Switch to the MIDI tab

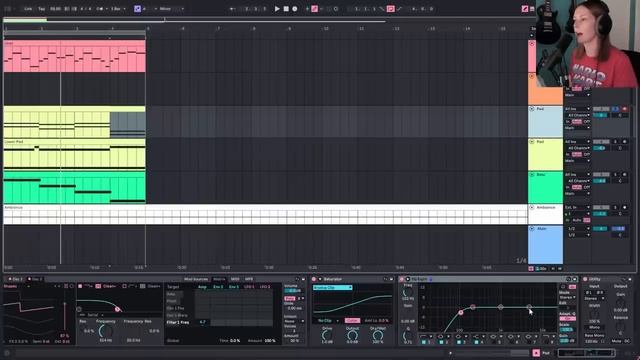(235, 279)
